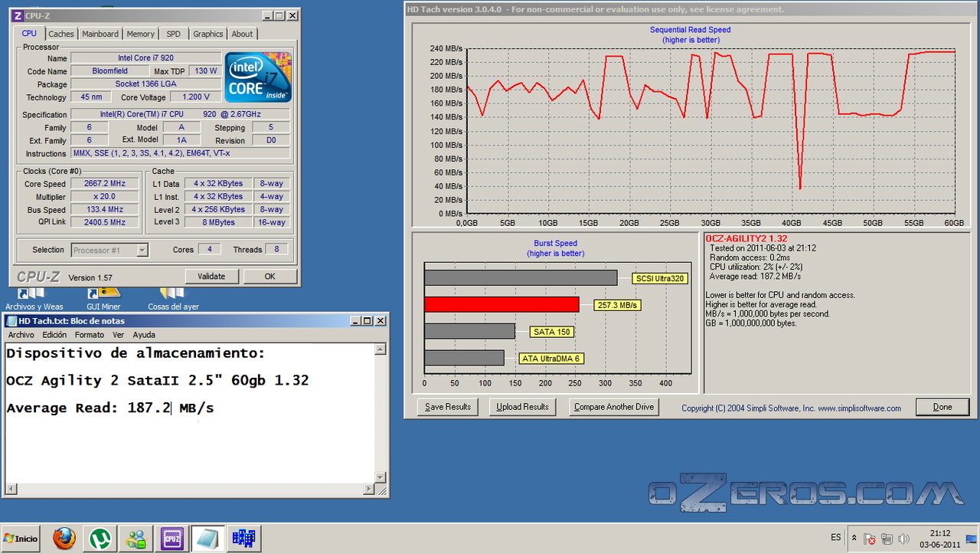
Task: Click the show desktop tray icon
Action: 972,539
